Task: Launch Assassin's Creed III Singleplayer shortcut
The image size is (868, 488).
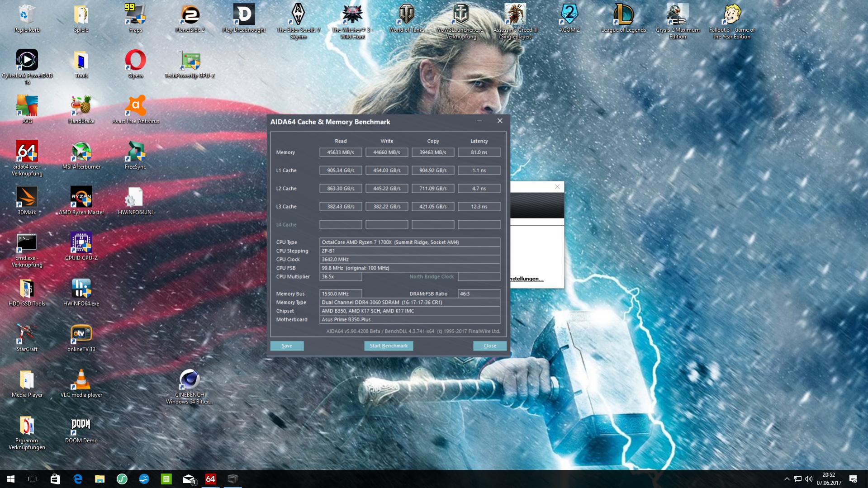Action: coord(515,21)
